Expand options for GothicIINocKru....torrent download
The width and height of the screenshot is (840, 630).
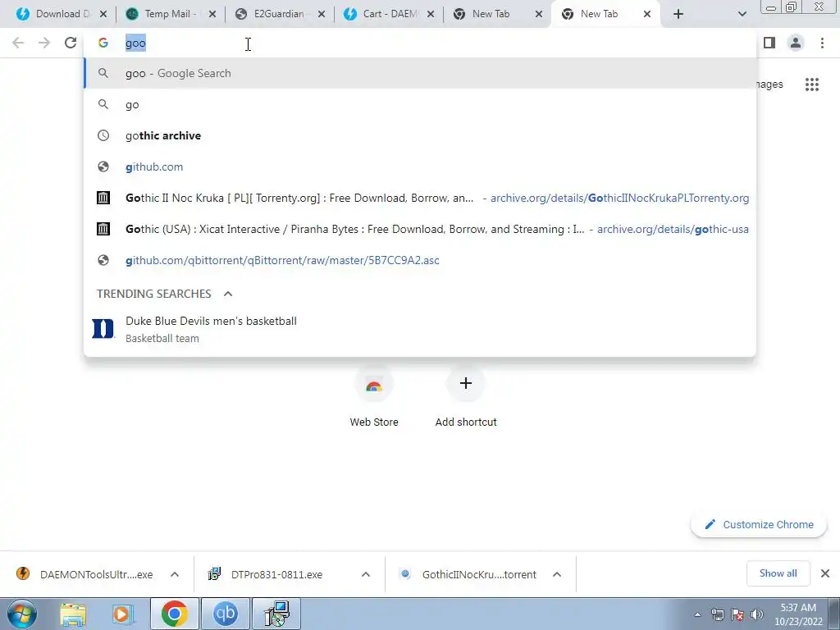click(x=557, y=574)
